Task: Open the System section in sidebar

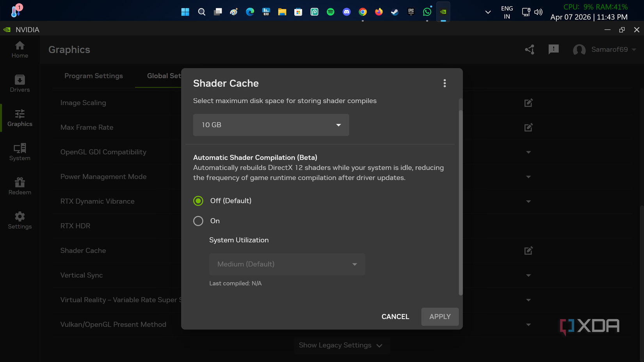Action: click(x=20, y=152)
